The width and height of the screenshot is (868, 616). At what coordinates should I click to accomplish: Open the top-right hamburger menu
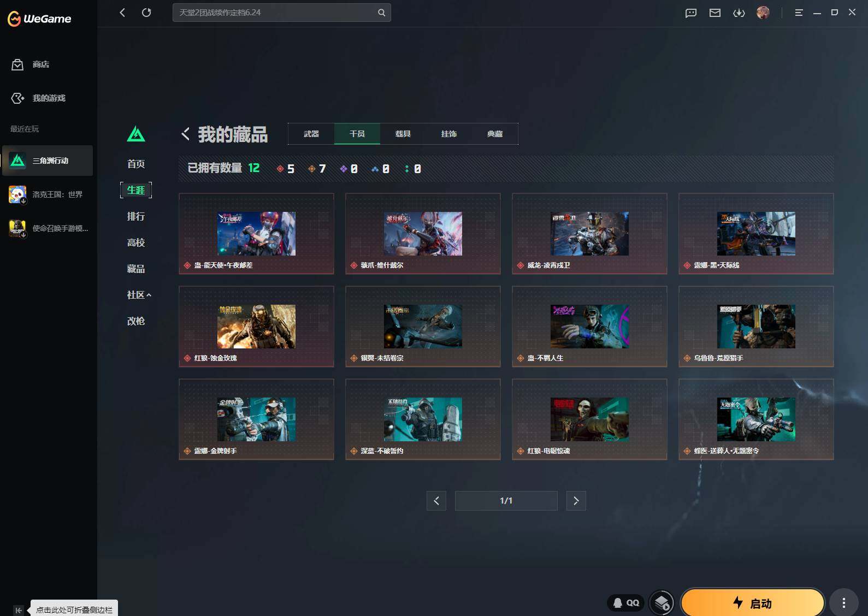coord(799,13)
